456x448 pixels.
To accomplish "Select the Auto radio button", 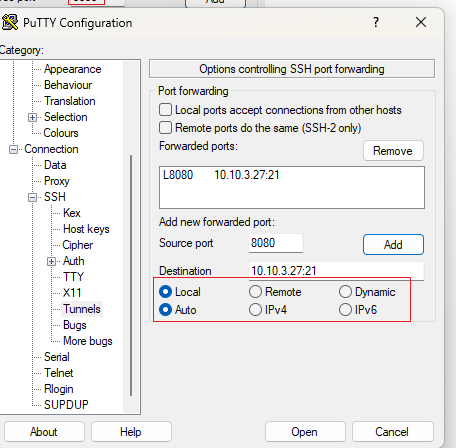I will (x=166, y=310).
